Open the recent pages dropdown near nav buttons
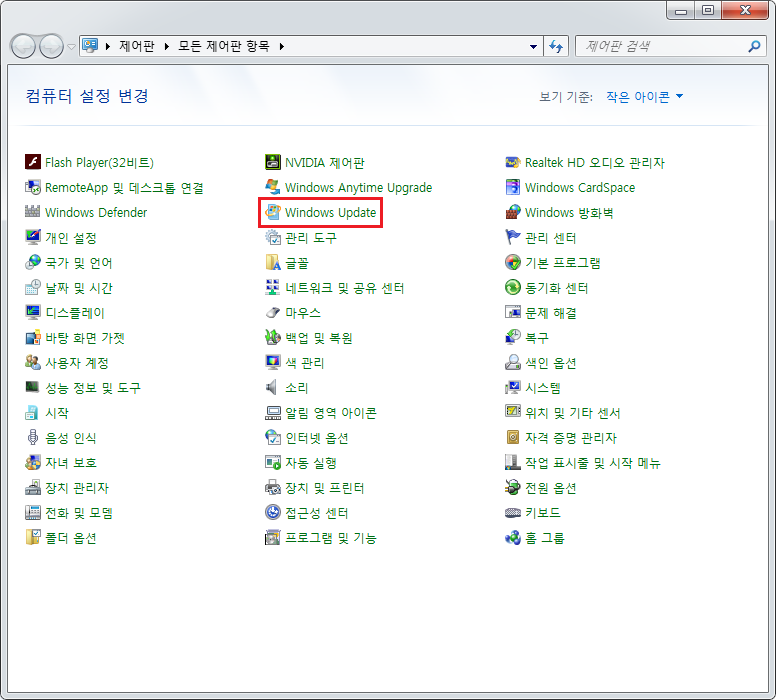Screen dimensions: 776x700 72,47
